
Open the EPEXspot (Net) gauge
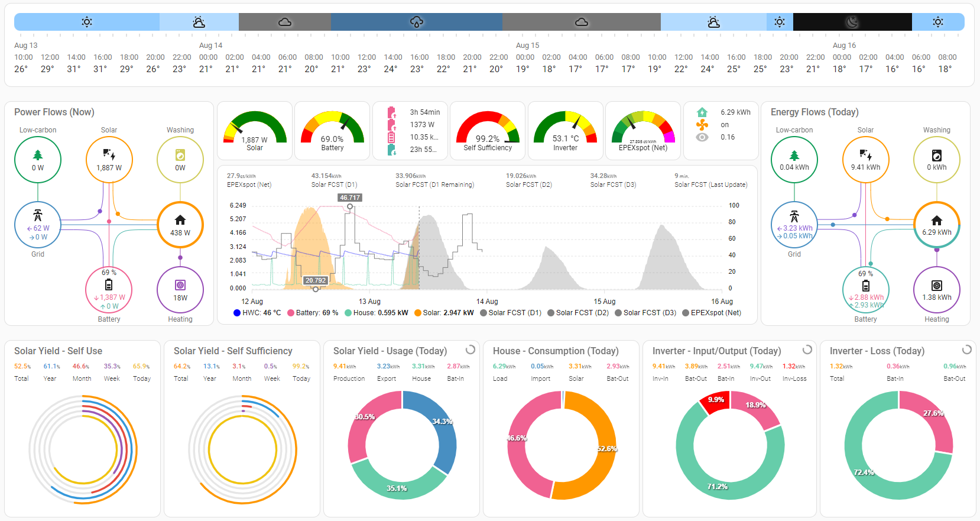click(x=643, y=131)
